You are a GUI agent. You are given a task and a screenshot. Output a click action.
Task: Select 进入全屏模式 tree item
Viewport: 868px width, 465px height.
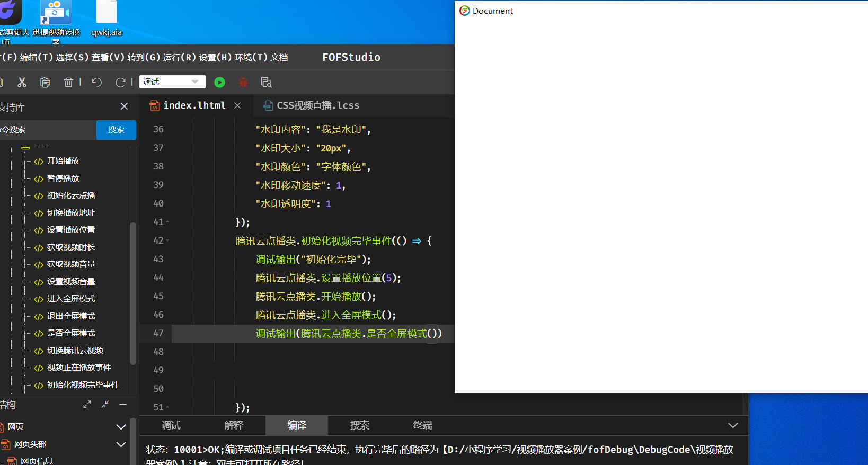tap(71, 299)
